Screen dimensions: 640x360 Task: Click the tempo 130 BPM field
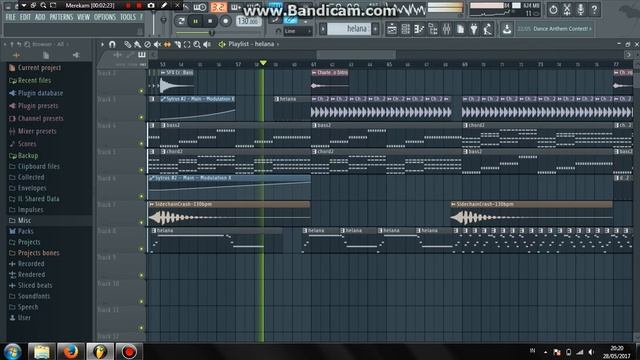click(248, 20)
